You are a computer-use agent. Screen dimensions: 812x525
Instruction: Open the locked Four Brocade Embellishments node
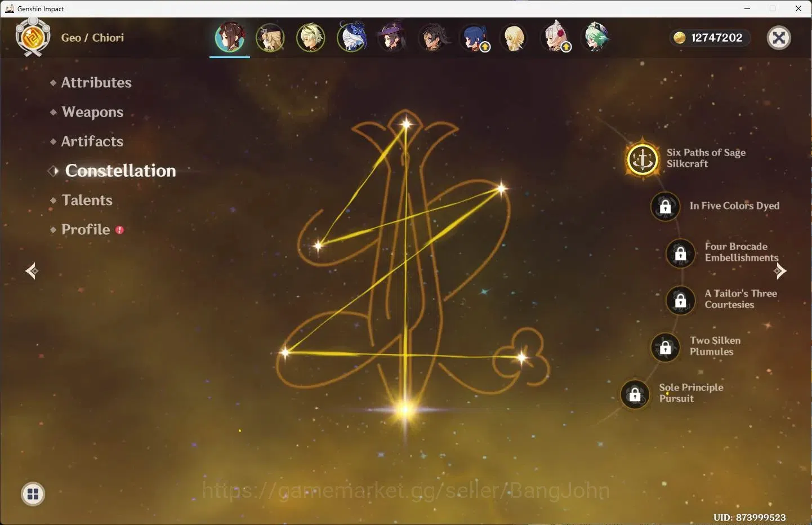681,253
